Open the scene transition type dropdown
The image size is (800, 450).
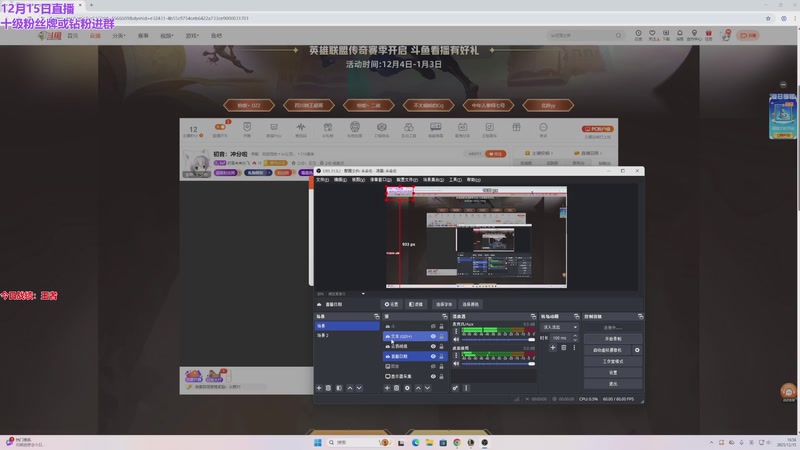pyautogui.click(x=560, y=327)
